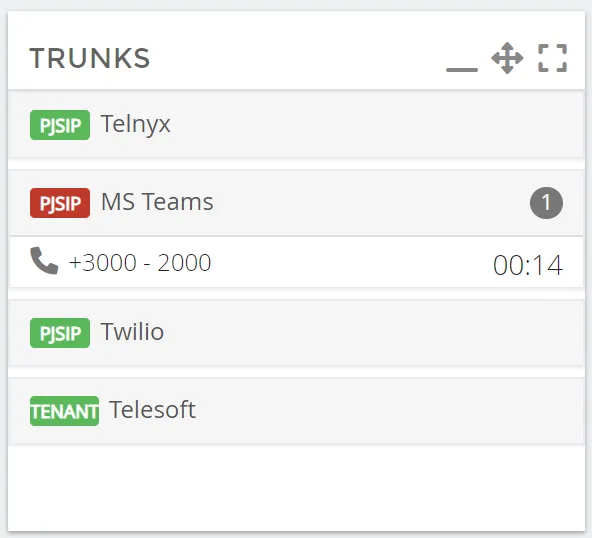Click the MS Teams call count badge
The width and height of the screenshot is (592, 538).
click(546, 203)
